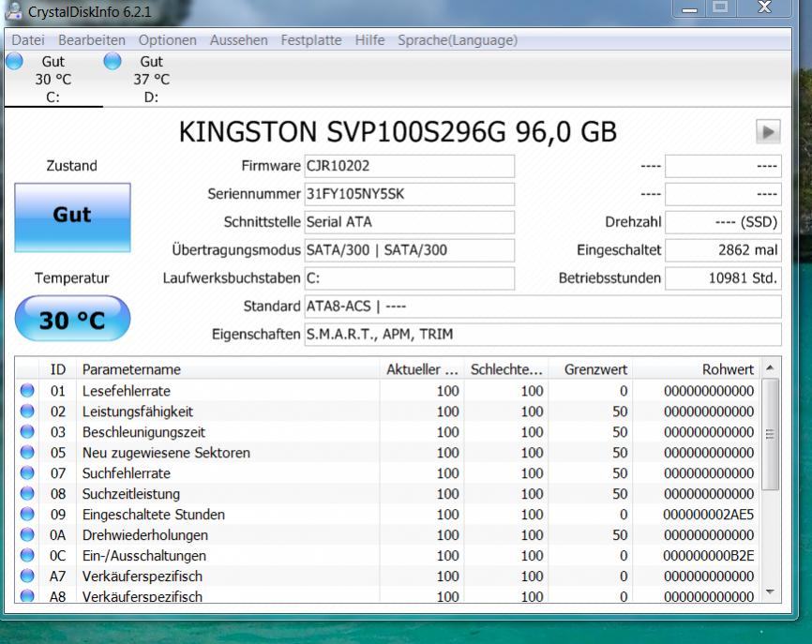
Task: Click status orb of Ein-/Ausschaltungen row
Action: [27, 556]
